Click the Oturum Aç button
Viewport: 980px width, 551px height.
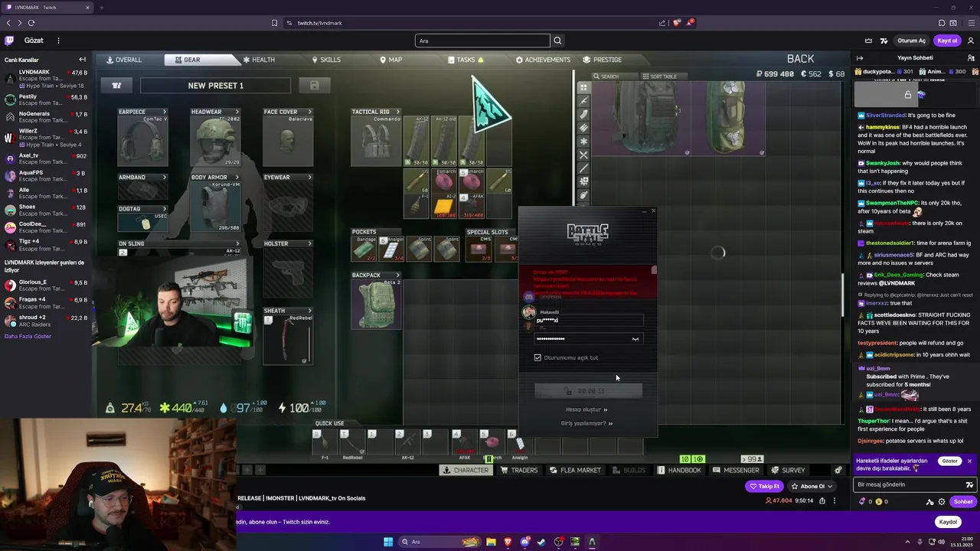tap(911, 41)
